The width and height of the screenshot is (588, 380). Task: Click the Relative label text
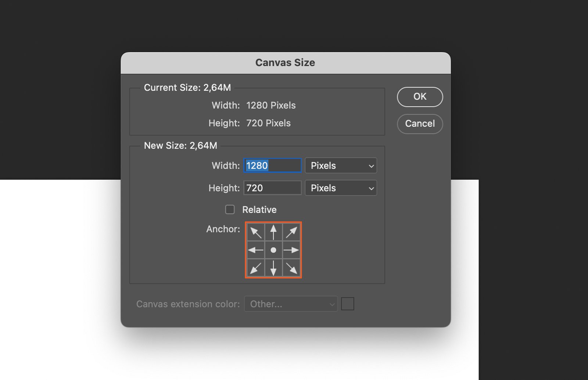click(259, 210)
